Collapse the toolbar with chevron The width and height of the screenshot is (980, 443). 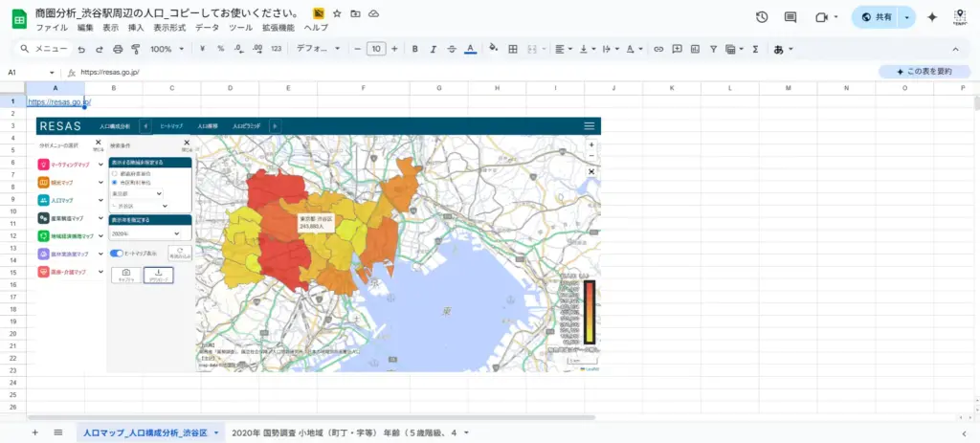(955, 49)
